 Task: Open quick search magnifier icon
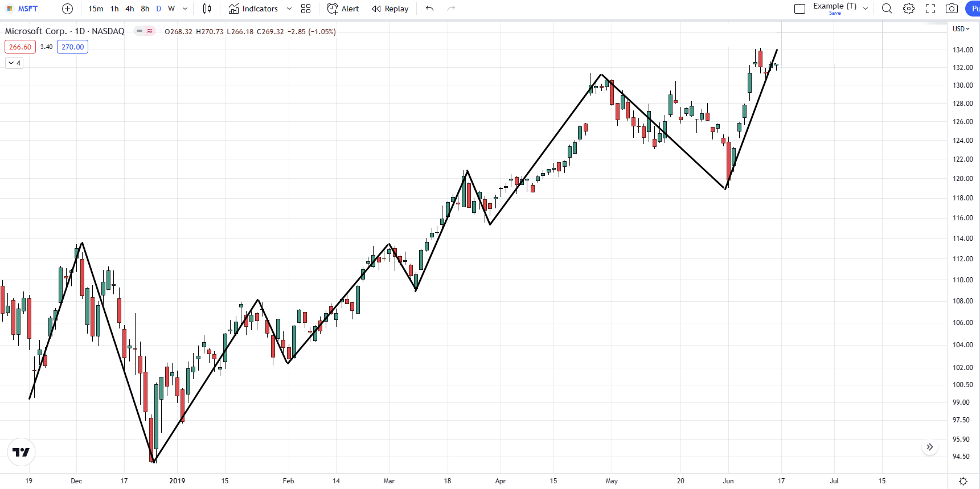tap(887, 9)
